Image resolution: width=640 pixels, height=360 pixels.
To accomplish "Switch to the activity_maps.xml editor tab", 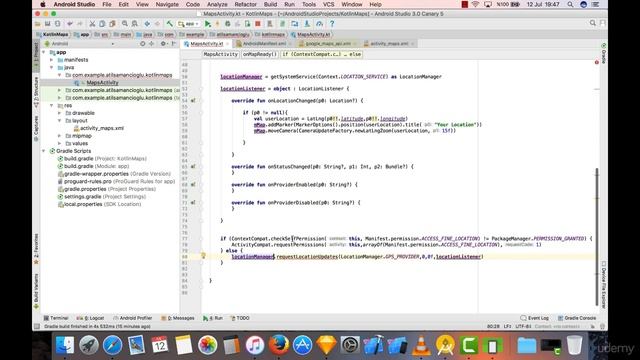I will (389, 44).
